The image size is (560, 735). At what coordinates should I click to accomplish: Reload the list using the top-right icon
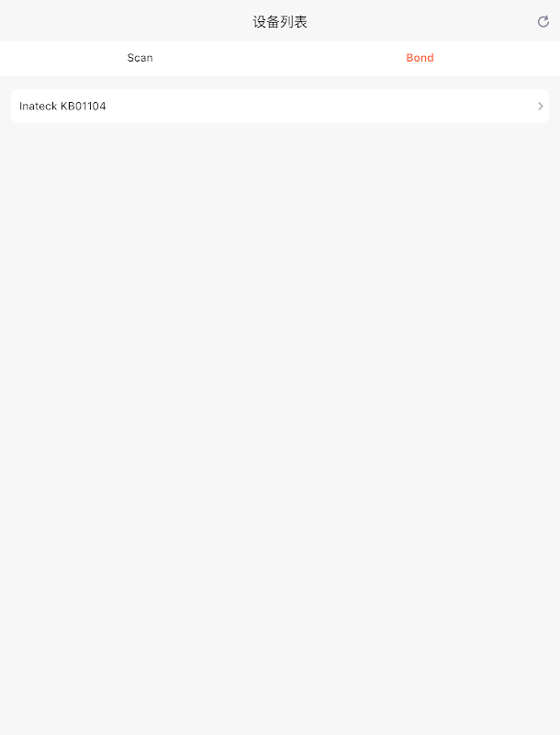[x=543, y=21]
